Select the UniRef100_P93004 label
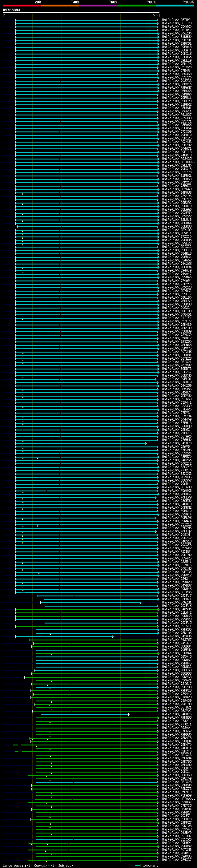 [x=177, y=728]
